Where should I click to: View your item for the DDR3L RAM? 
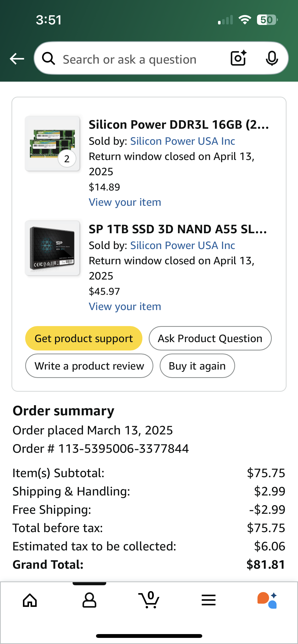pyautogui.click(x=125, y=202)
